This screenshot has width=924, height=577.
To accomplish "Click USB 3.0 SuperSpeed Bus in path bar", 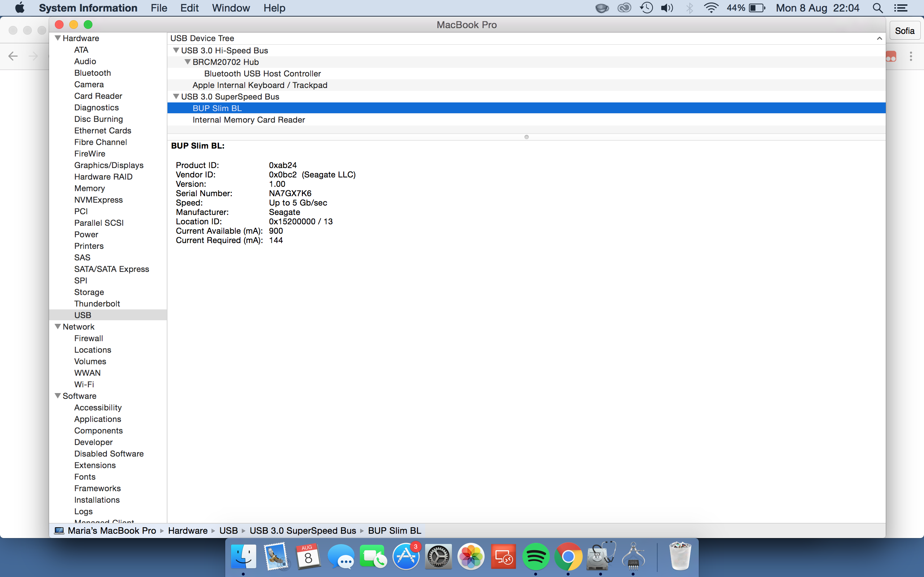I will (302, 530).
